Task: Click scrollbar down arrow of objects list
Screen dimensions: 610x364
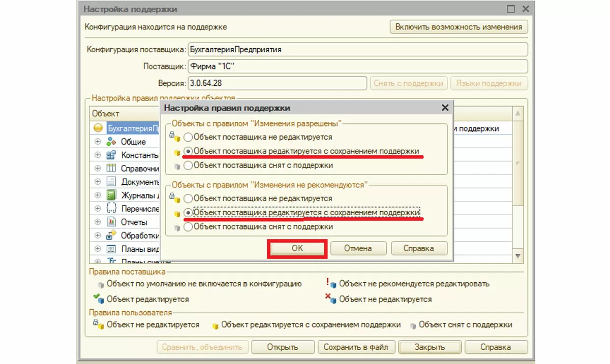Action: pos(518,256)
